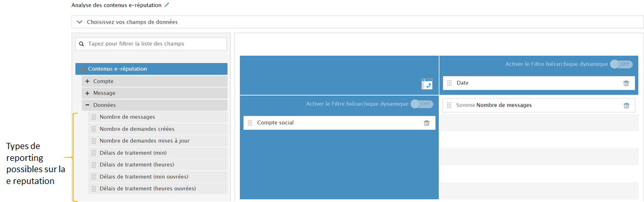Select Délais de traitement (min ouvrées) field
The width and height of the screenshot is (644, 202).
(x=158, y=176)
